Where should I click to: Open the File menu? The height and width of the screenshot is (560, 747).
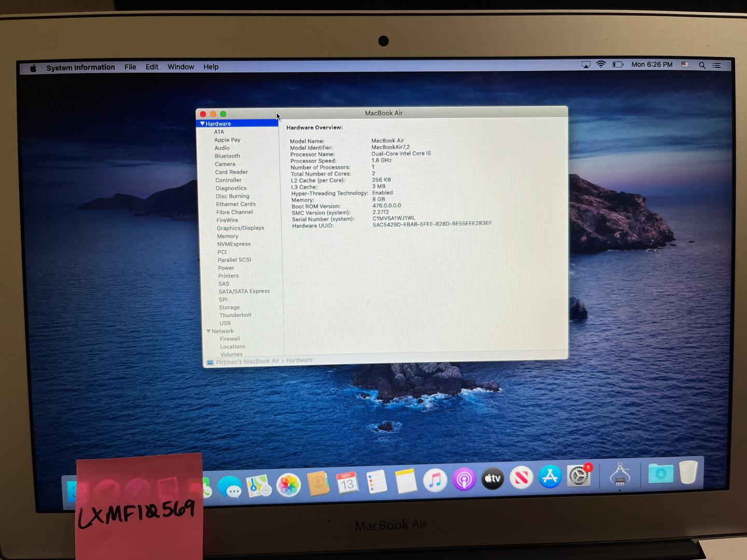click(x=130, y=67)
